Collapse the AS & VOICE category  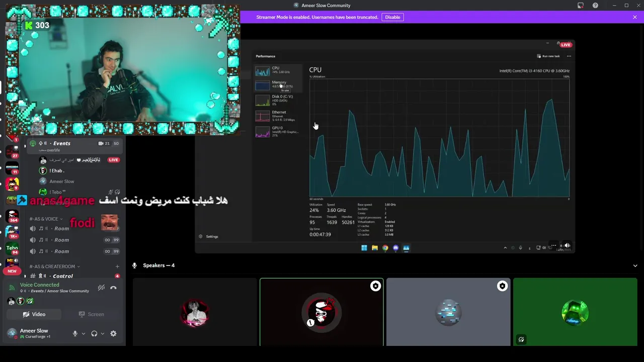(46, 219)
